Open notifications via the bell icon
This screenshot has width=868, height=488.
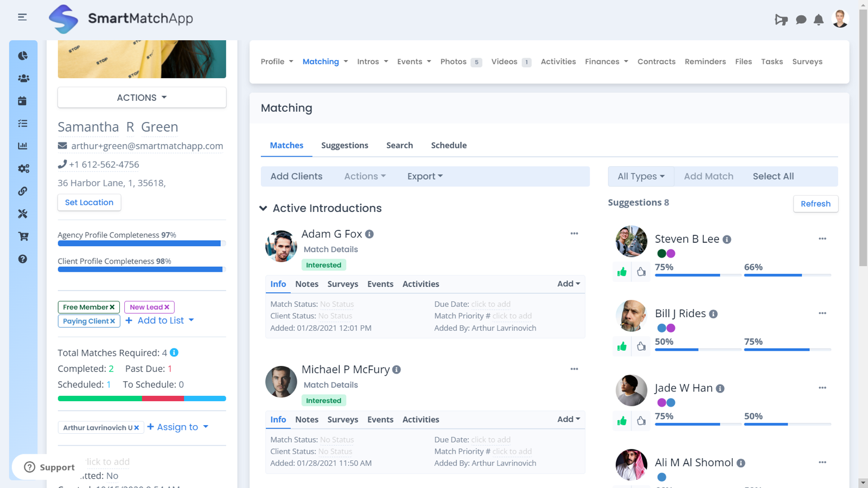point(819,20)
